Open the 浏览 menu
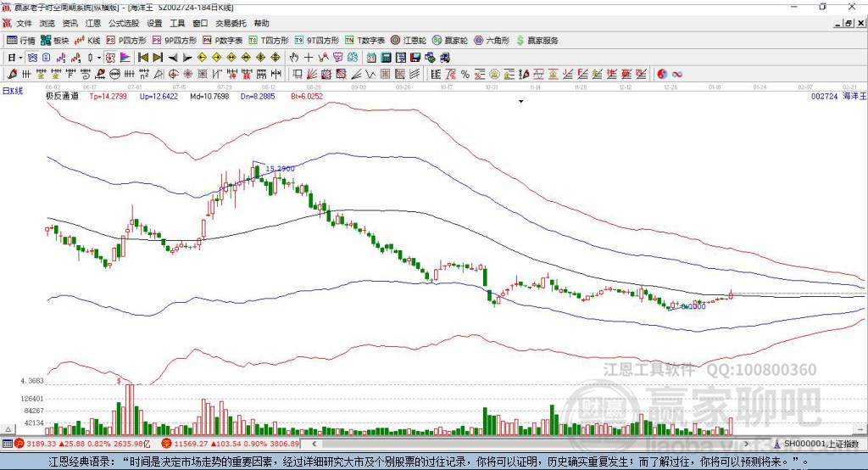Image resolution: width=868 pixels, height=470 pixels. click(47, 23)
